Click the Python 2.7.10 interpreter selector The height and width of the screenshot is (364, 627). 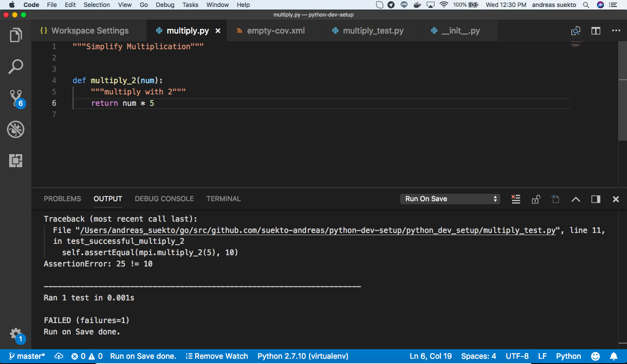tap(303, 356)
